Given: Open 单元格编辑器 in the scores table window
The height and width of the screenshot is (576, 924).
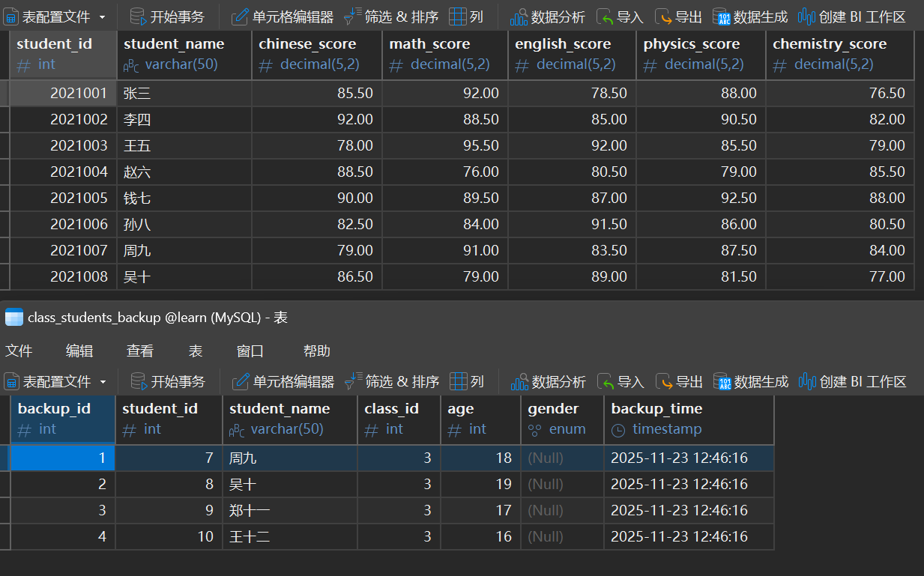Looking at the screenshot, I should [x=283, y=16].
